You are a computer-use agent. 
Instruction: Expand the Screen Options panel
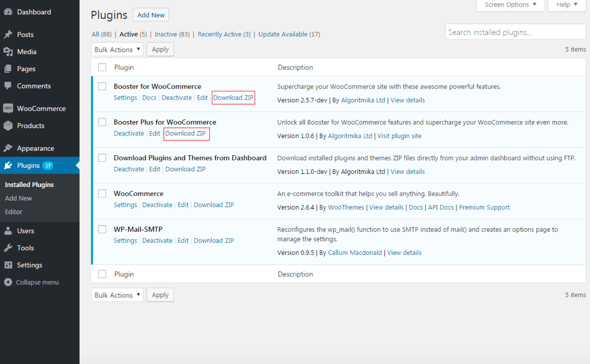pyautogui.click(x=510, y=5)
